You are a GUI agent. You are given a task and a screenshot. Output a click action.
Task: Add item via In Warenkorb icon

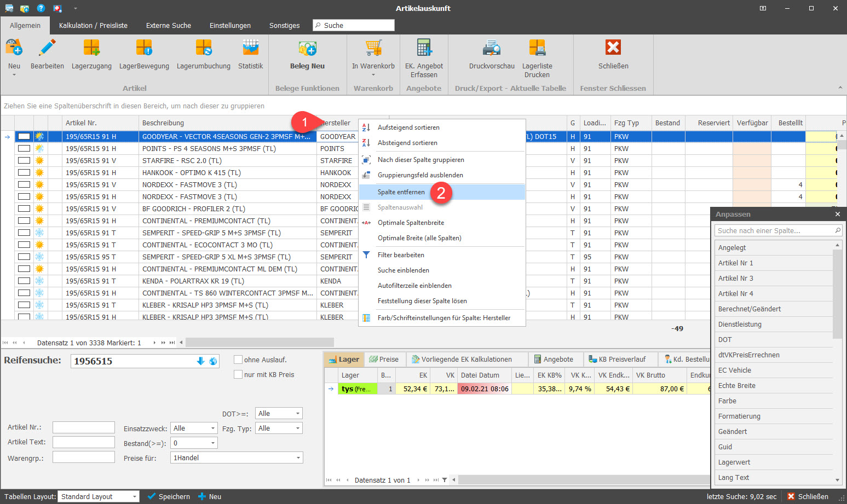coord(373,48)
